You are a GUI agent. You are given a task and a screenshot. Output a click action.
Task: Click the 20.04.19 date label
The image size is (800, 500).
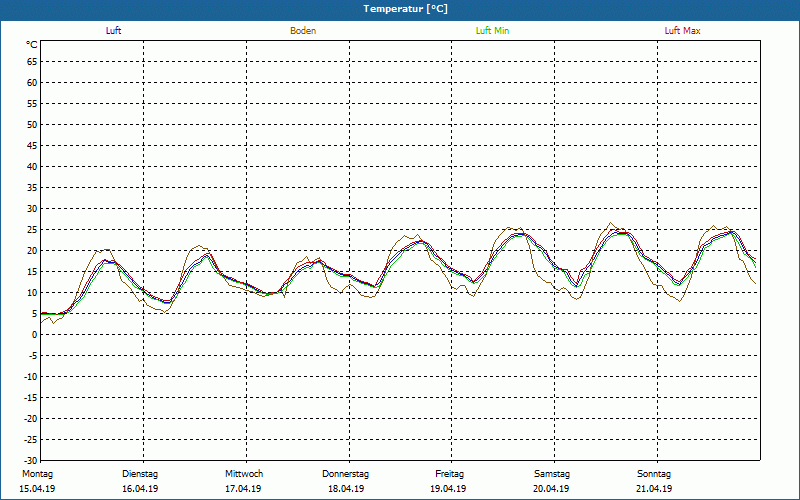(x=551, y=489)
